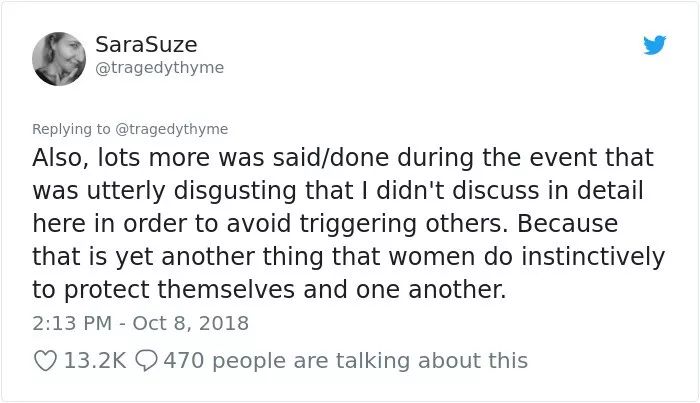The width and height of the screenshot is (700, 403).
Task: Click the "Replying to" label text
Action: coord(71,129)
